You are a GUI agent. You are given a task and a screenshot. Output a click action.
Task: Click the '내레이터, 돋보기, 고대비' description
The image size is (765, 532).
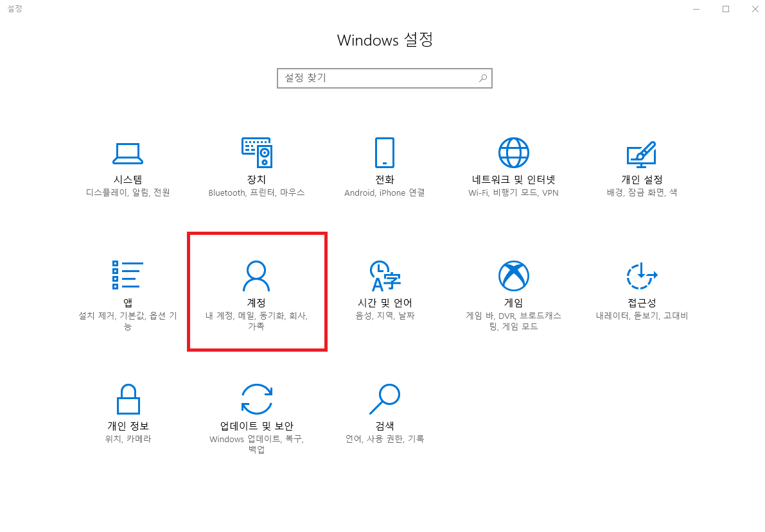[x=642, y=316]
